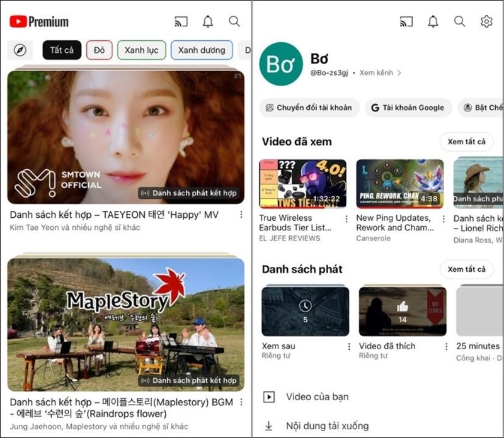Open notifications bell on profile screen
This screenshot has width=504, height=438.
point(433,21)
